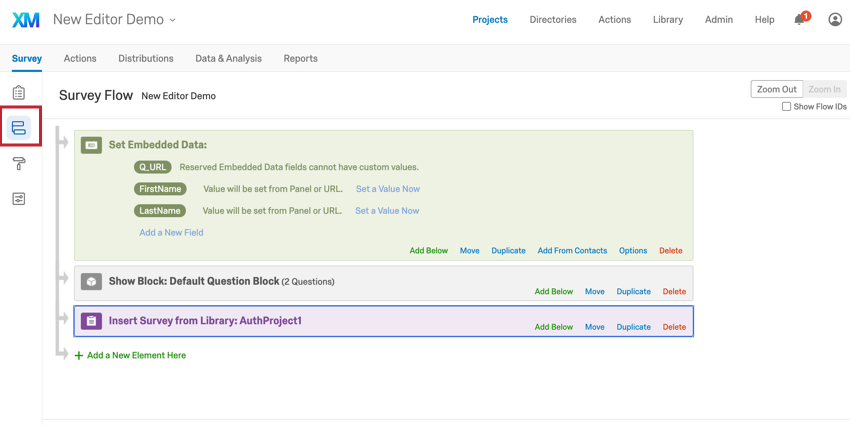Open the Builder clipboard sidebar icon
The width and height of the screenshot is (850, 425).
tap(19, 93)
